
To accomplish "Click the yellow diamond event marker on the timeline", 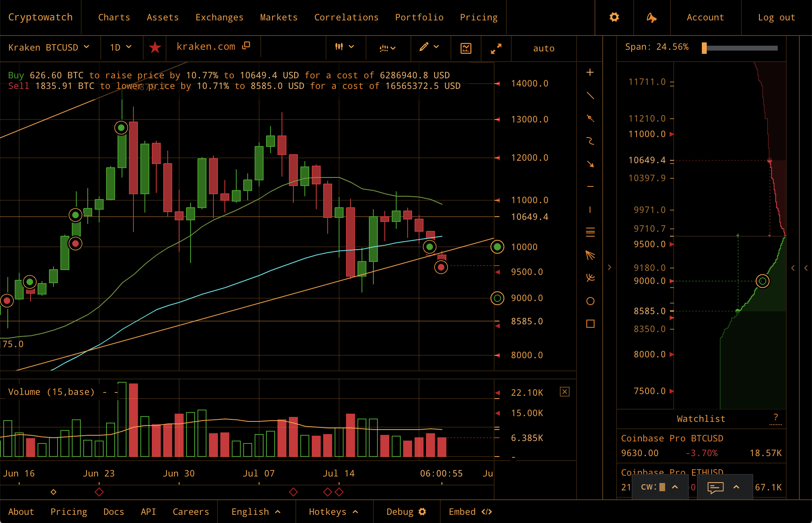I will point(53,492).
